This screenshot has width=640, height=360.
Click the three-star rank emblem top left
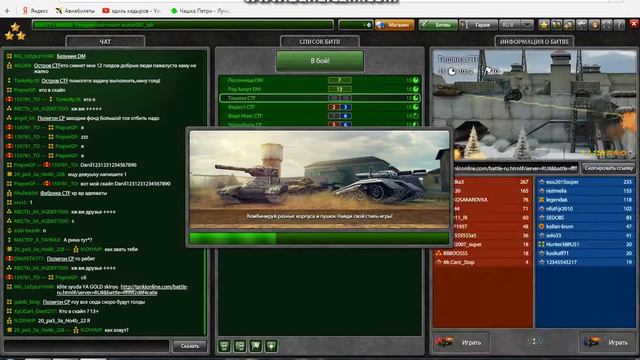click(x=15, y=32)
